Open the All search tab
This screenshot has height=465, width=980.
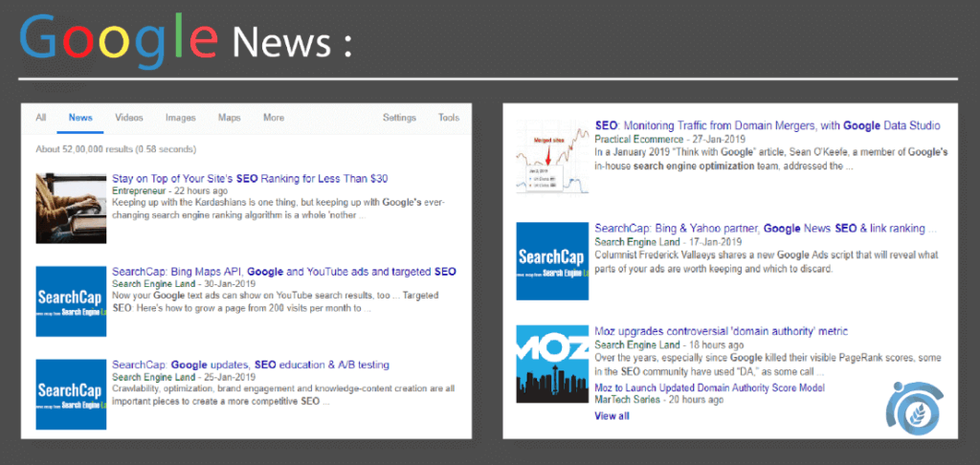click(41, 118)
